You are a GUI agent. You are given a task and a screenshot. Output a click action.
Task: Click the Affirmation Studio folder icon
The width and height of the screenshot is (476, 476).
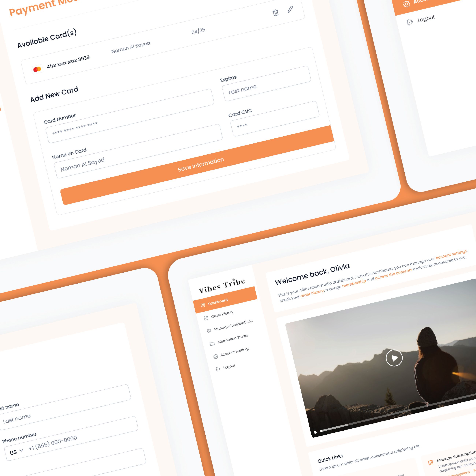click(212, 343)
